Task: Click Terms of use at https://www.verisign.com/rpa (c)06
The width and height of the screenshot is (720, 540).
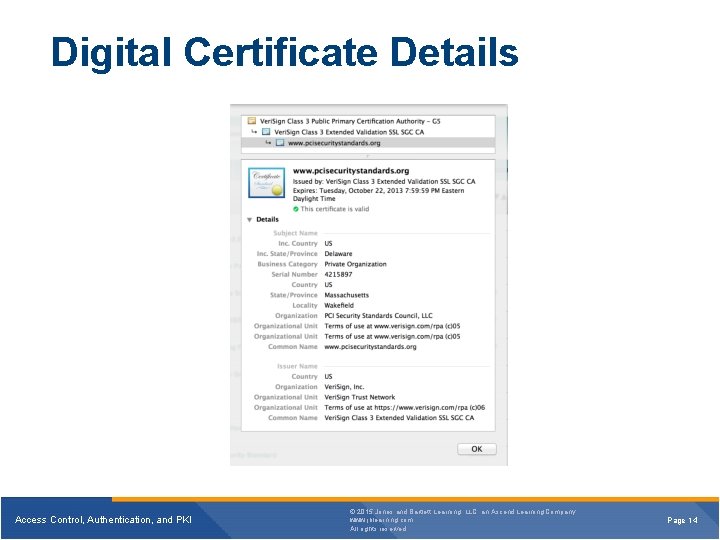Action: [405, 407]
